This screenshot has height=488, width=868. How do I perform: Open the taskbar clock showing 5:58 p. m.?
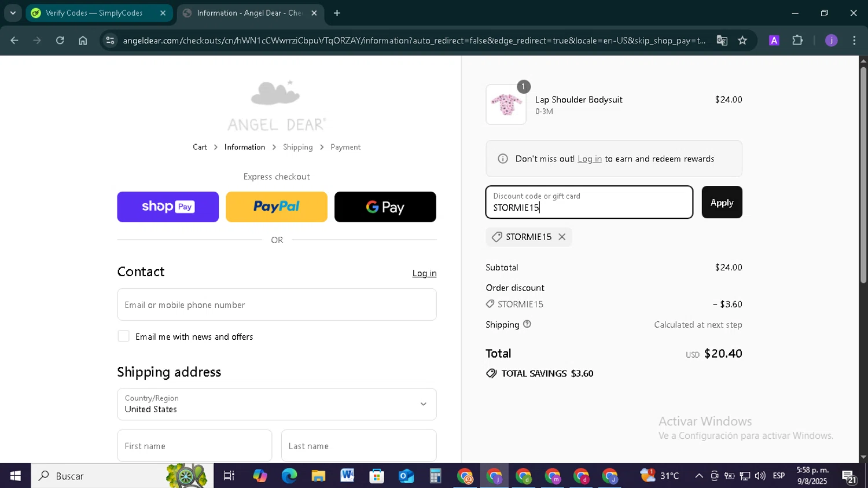(812, 476)
